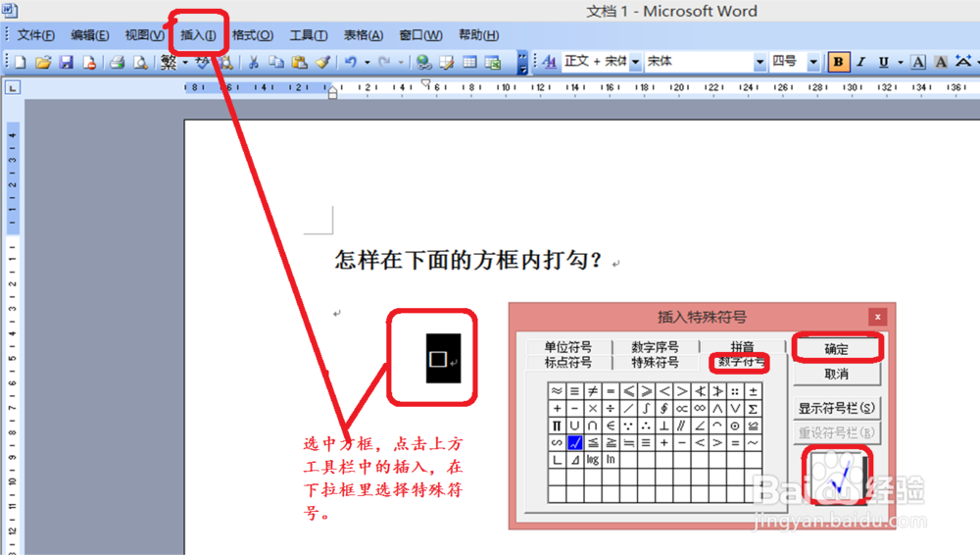Insert a hyperlink with the globe icon
Viewport: 980px width, 555px height.
tap(423, 62)
